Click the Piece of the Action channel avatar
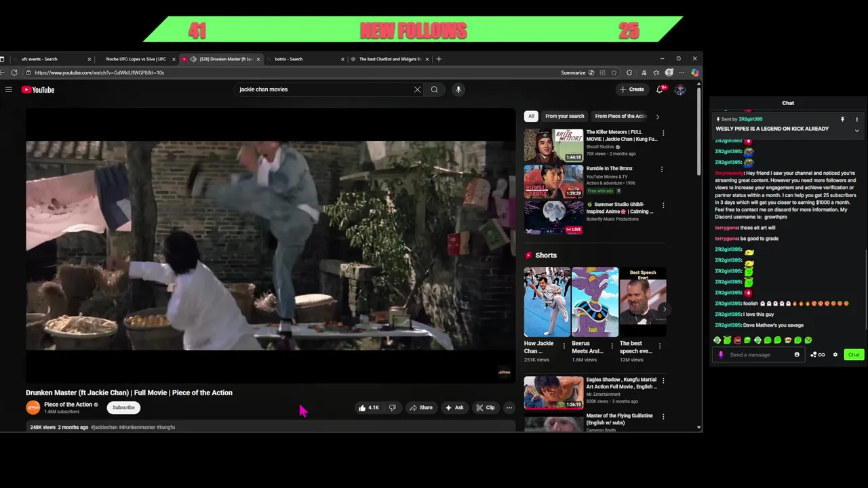This screenshot has width=868, height=488. click(x=33, y=407)
